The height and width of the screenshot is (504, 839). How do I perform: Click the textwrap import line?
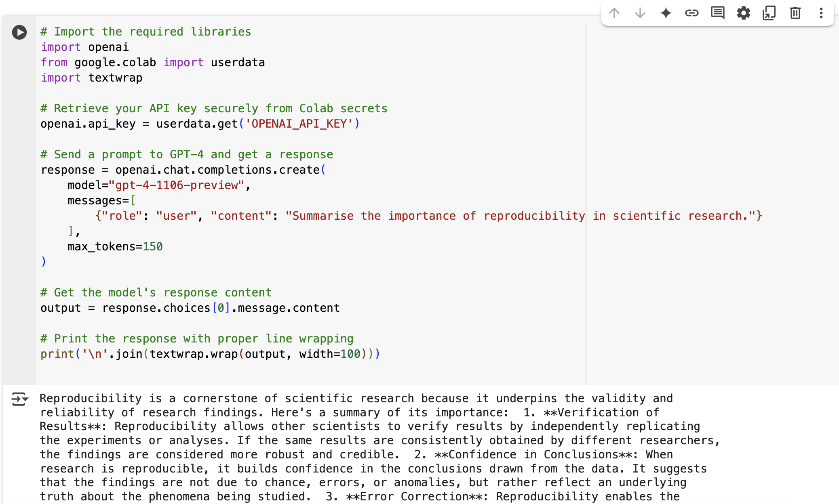pos(92,78)
